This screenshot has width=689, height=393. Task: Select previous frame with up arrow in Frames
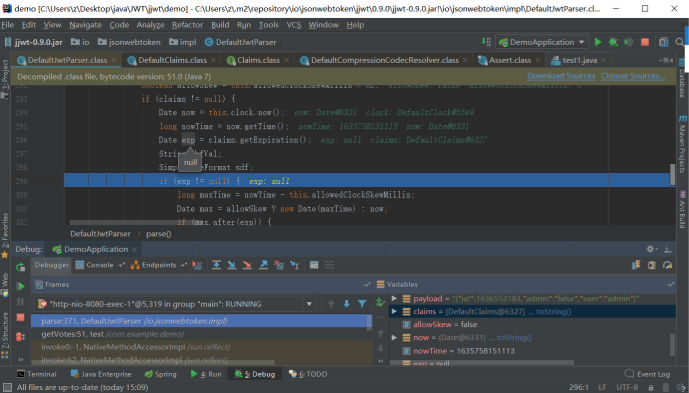tap(331, 304)
